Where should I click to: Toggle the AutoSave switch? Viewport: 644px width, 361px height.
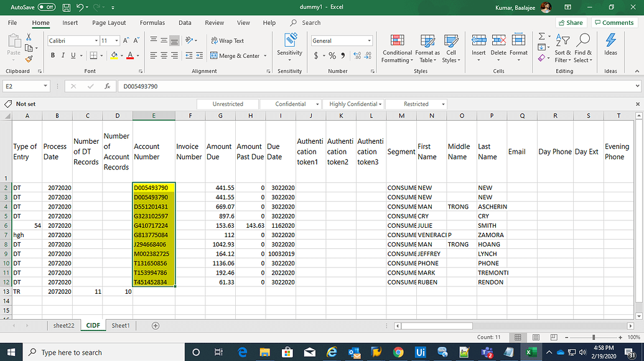[x=46, y=7]
